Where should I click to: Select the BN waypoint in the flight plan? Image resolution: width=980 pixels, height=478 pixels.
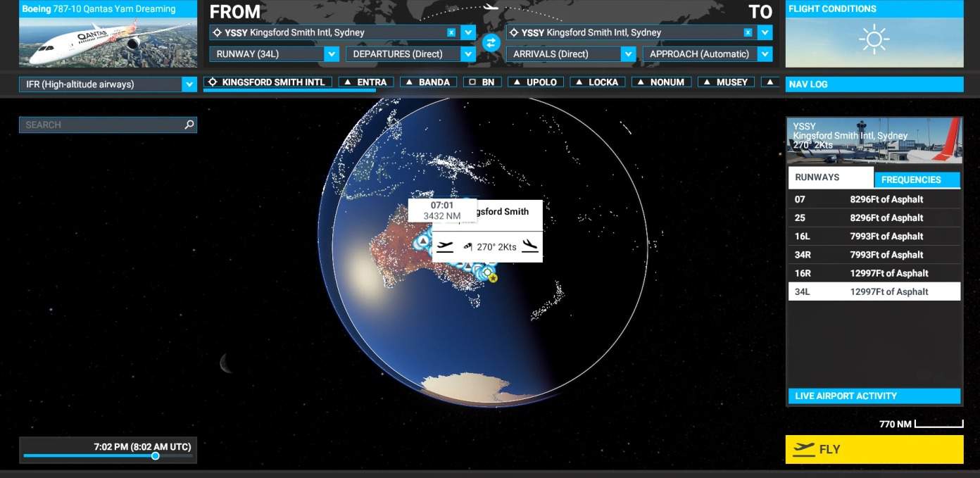click(x=482, y=82)
